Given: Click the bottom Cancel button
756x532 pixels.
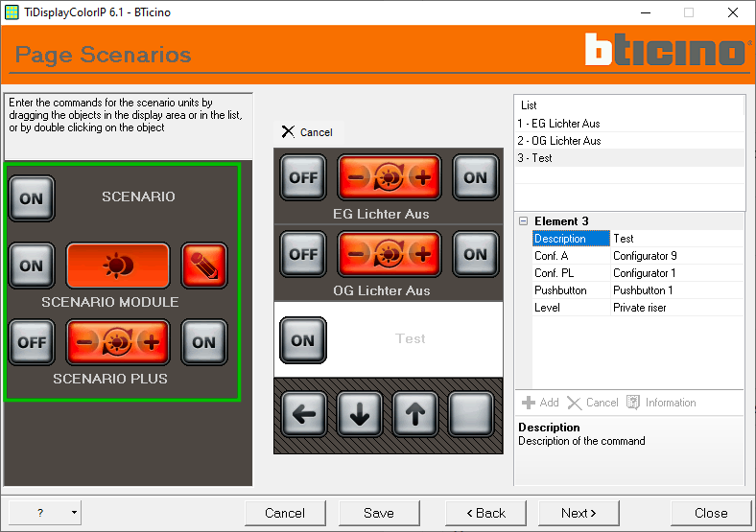Looking at the screenshot, I should coord(285,513).
